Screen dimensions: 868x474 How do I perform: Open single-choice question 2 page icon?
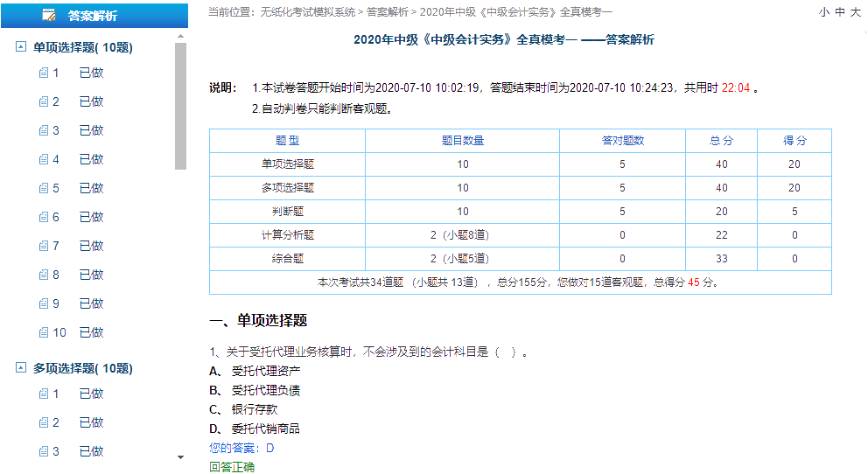pos(44,101)
